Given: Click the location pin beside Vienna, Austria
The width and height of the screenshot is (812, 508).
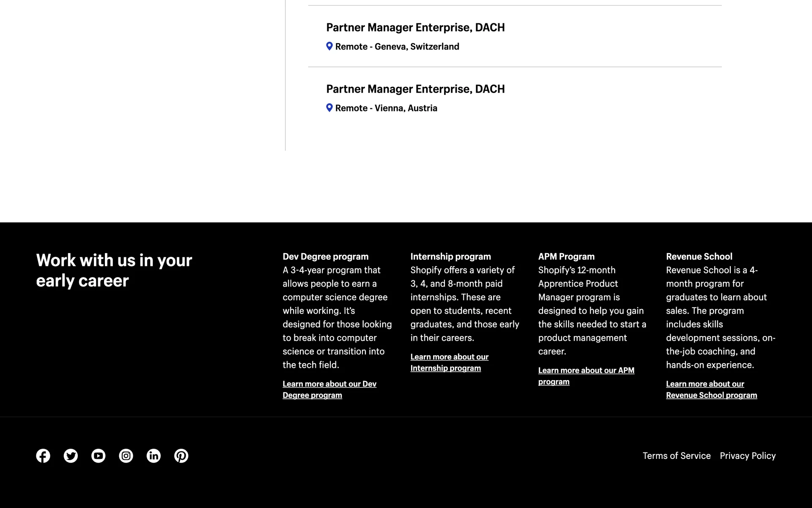Looking at the screenshot, I should coord(329,108).
